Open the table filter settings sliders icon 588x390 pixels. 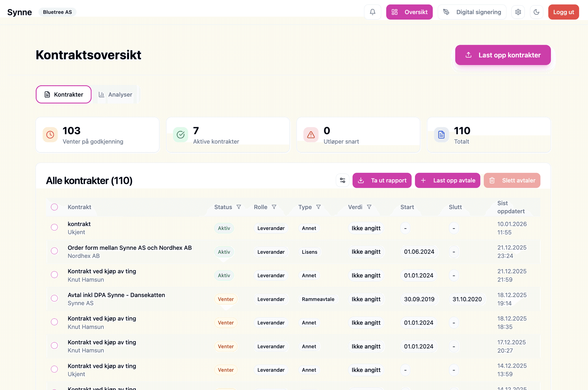tap(343, 180)
